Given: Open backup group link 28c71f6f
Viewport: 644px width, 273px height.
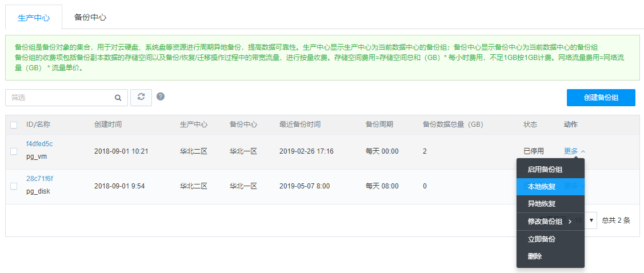Looking at the screenshot, I should point(39,179).
